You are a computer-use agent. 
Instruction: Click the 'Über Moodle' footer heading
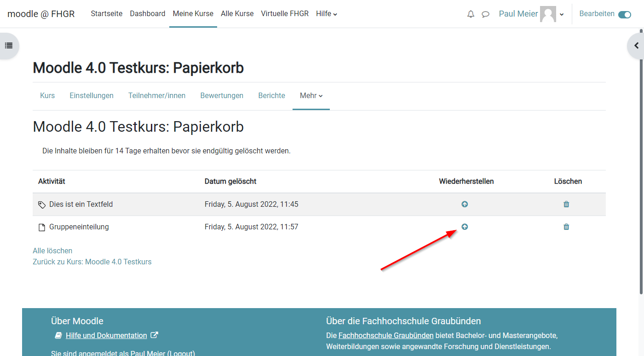tap(77, 321)
